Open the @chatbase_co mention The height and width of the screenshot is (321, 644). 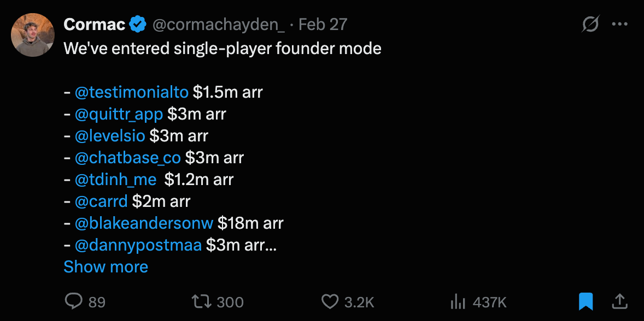coord(127,158)
